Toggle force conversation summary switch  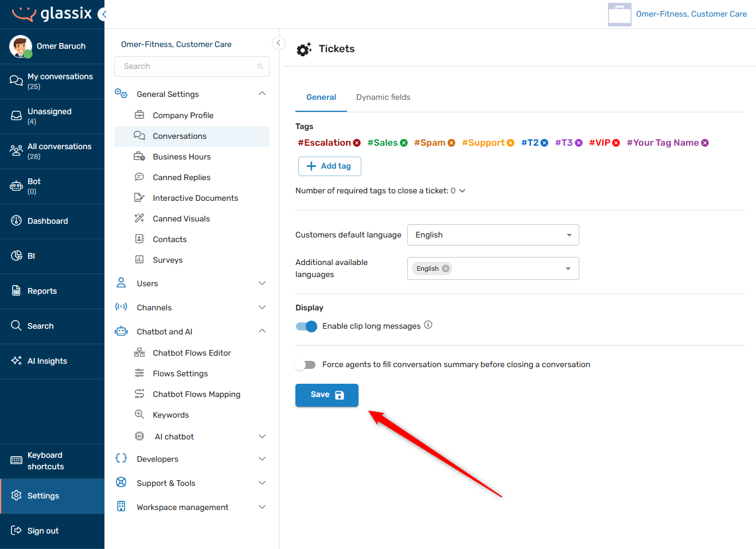coord(305,365)
